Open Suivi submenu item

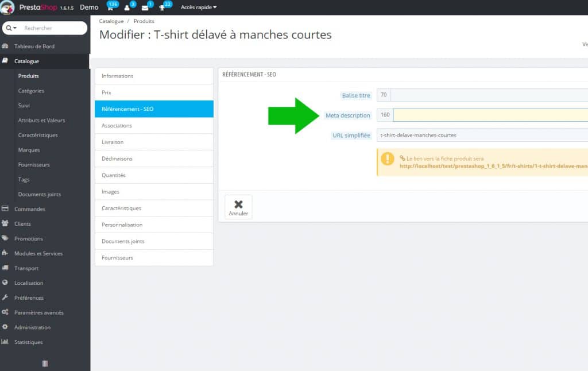point(24,106)
